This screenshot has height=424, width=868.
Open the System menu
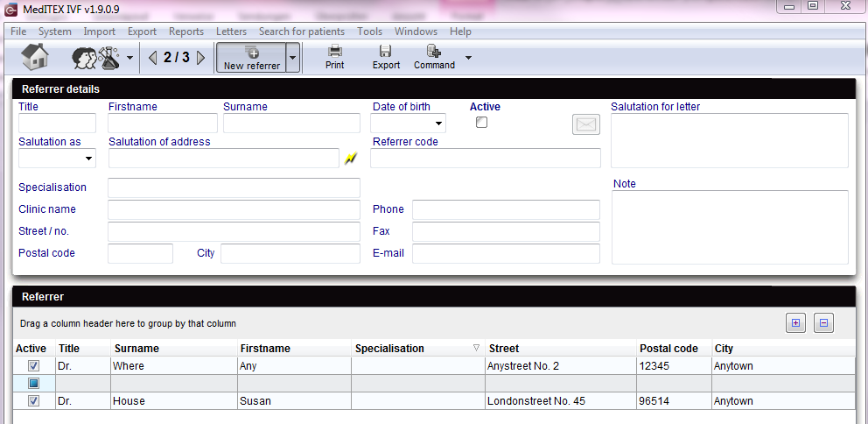point(55,32)
